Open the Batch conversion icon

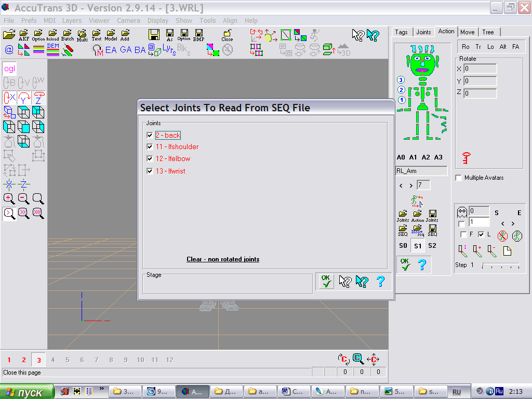pos(68,35)
